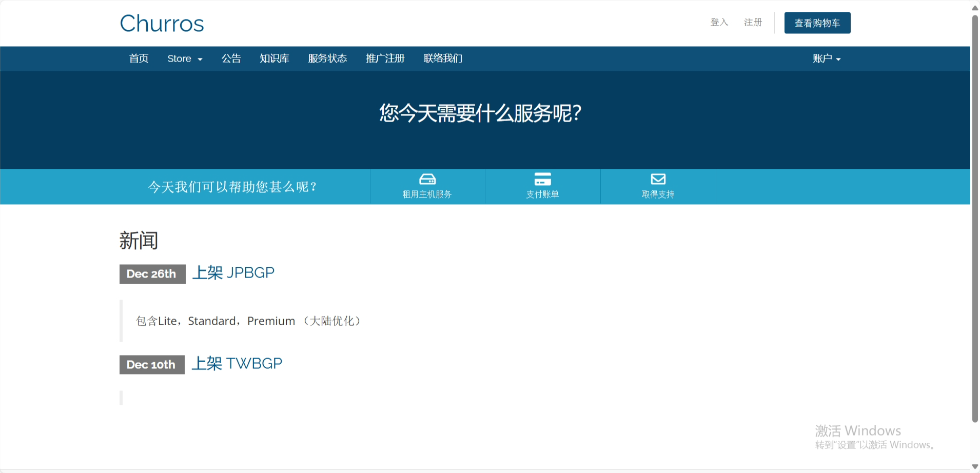Click the envelope icon for 取得支持
980x473 pixels.
pos(657,179)
